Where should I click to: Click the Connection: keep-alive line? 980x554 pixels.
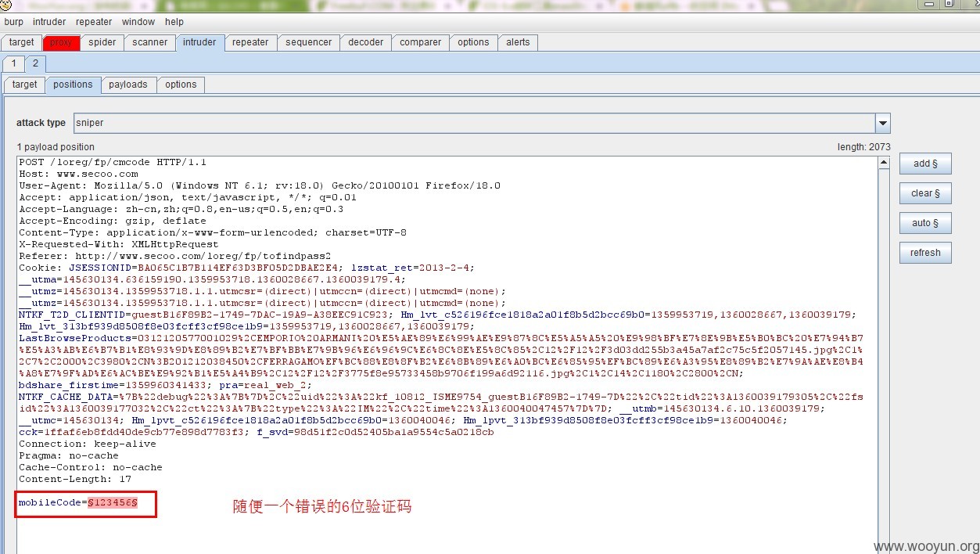[87, 444]
